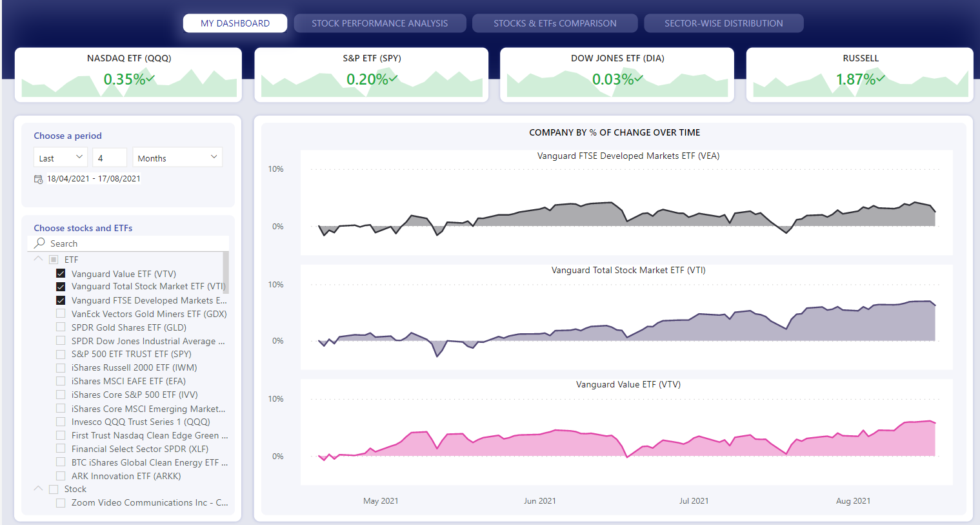
Task: Click the Jun 2021 axis label
Action: [x=539, y=500]
